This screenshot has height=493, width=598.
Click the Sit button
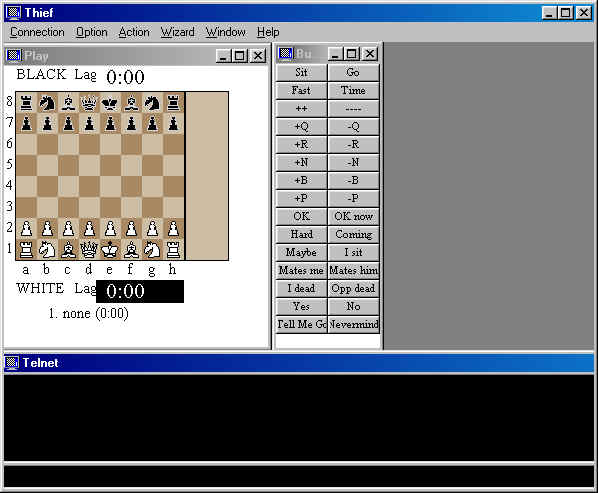coord(301,72)
